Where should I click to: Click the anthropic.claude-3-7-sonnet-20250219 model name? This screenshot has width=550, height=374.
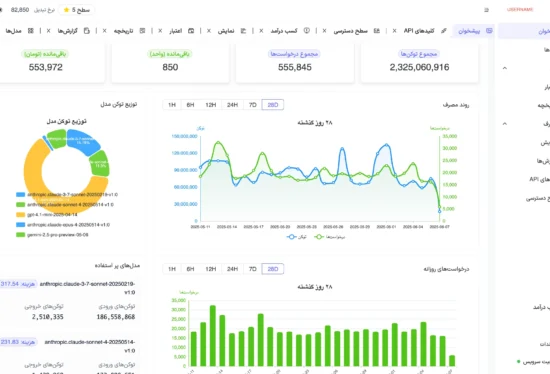coord(87,288)
